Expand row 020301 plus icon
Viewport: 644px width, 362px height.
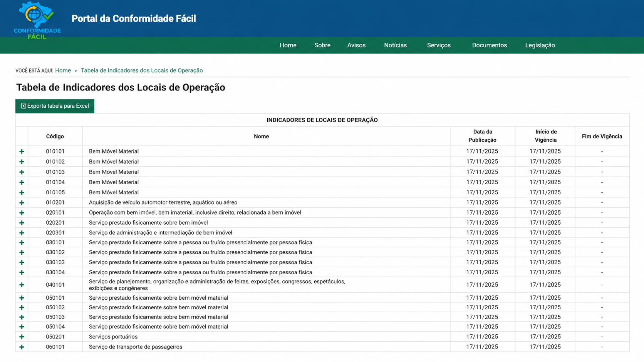[x=22, y=233]
